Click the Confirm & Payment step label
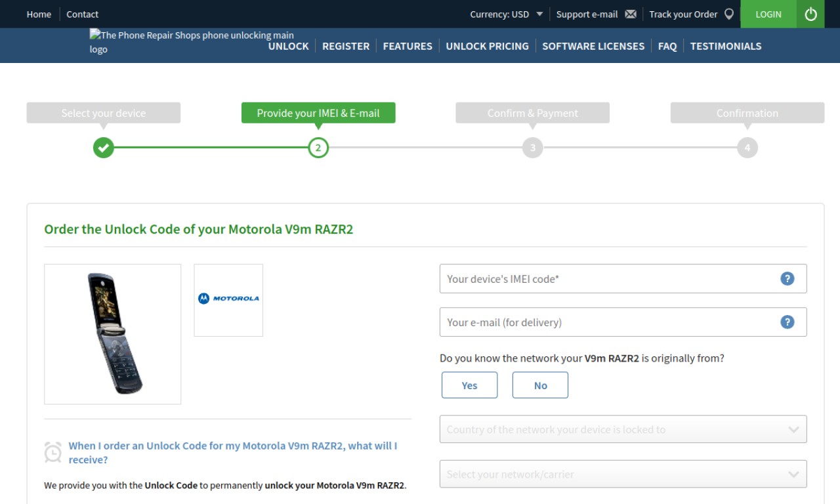Image resolution: width=840 pixels, height=504 pixels. 533,113
